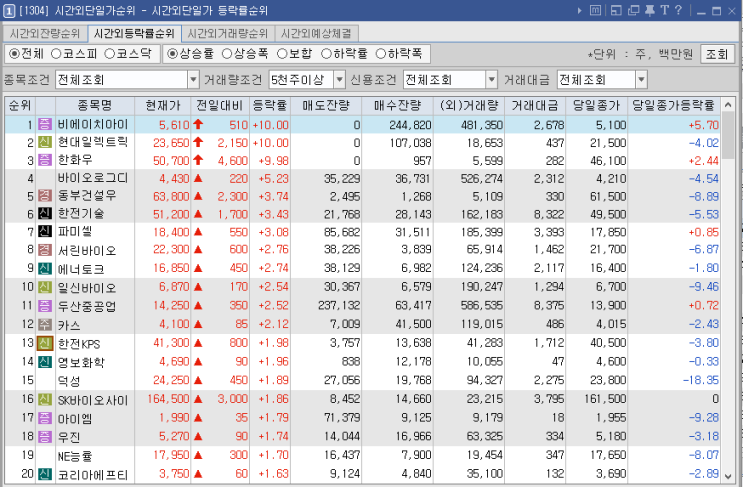Click the boxed 'm' icon in the title bar

(x=595, y=10)
